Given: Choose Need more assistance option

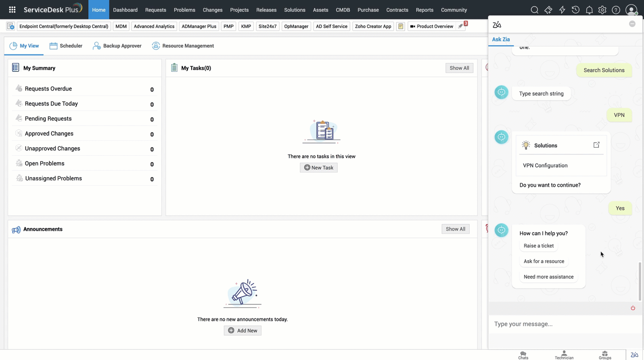Looking at the screenshot, I should (x=548, y=277).
